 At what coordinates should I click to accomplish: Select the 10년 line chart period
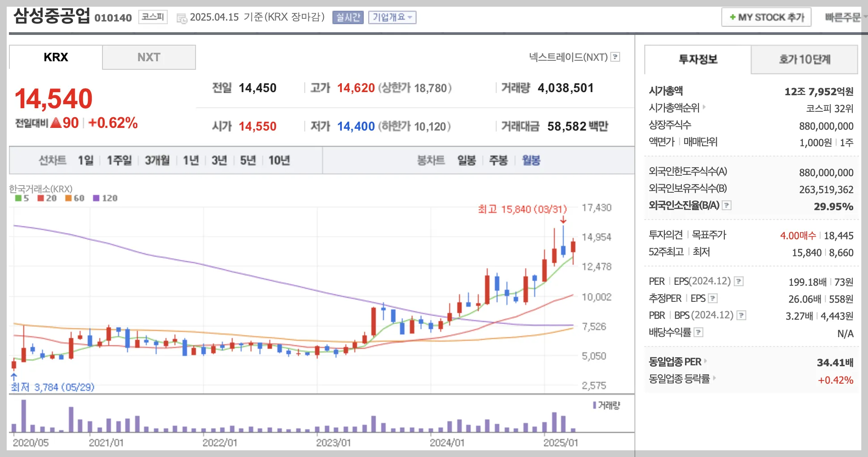tap(279, 160)
